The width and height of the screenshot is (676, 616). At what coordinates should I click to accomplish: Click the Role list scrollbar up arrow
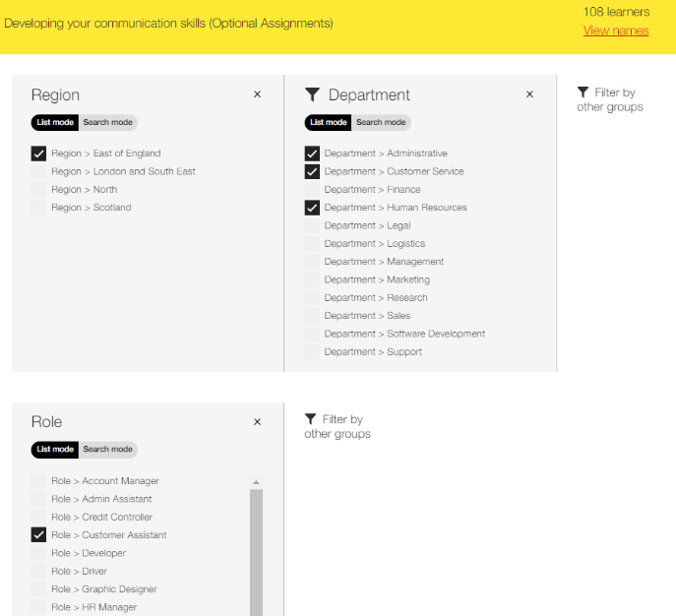click(x=256, y=482)
